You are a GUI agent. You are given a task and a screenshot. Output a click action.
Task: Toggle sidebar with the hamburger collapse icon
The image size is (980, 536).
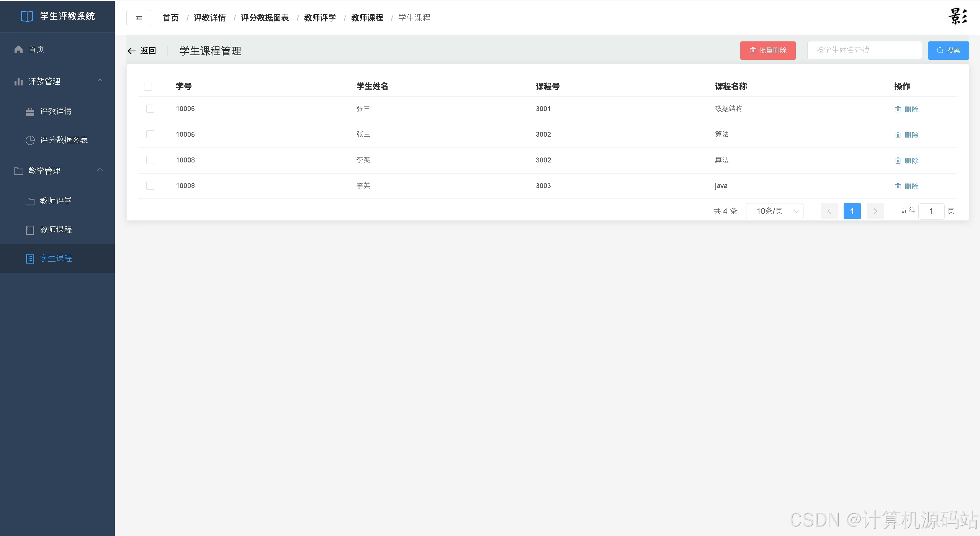tap(139, 18)
